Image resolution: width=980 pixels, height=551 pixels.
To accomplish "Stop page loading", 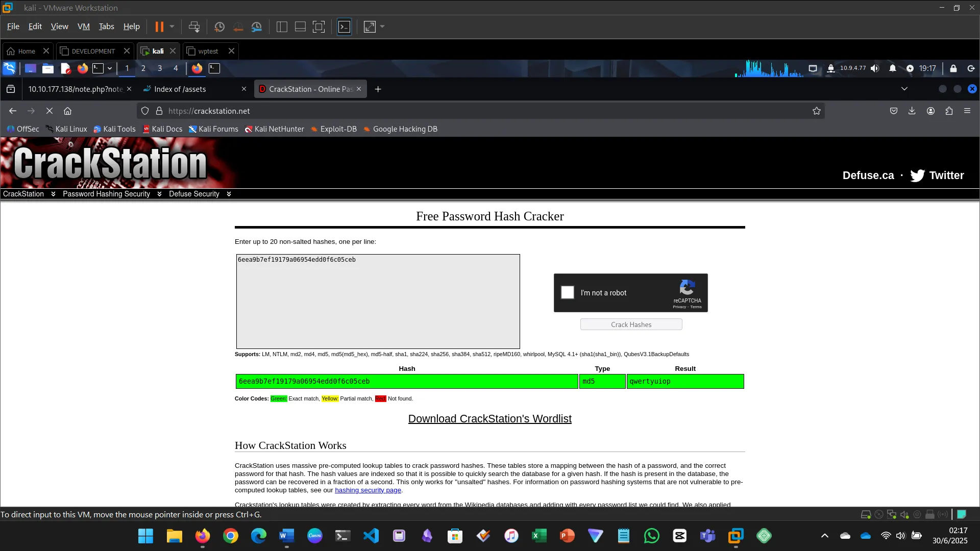I will [50, 111].
